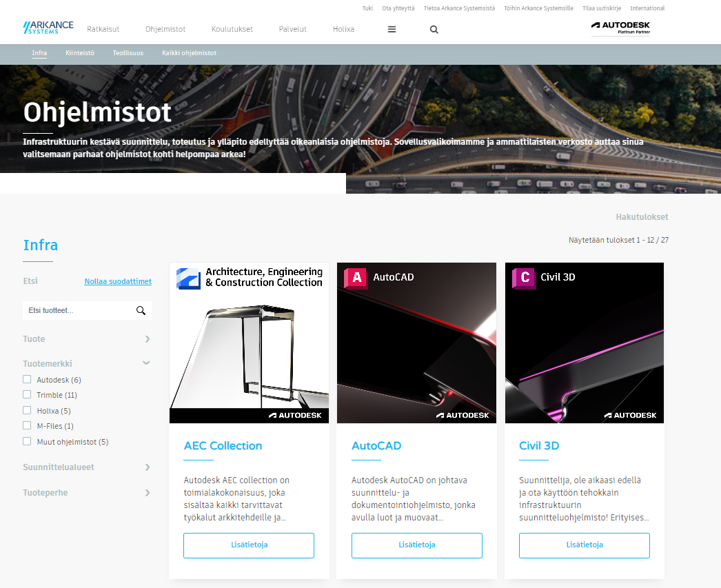
Task: Click the Nollaa suodattimet link
Action: click(x=118, y=281)
